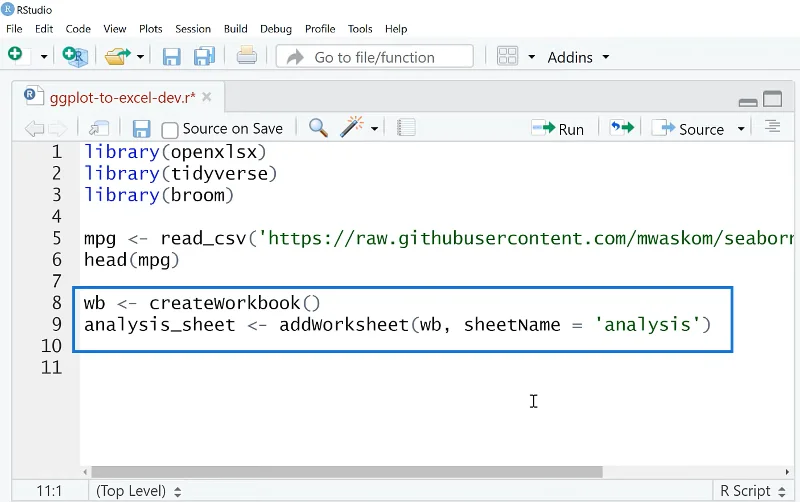Image resolution: width=800 pixels, height=502 pixels.
Task: Open the Edit menu
Action: click(44, 29)
